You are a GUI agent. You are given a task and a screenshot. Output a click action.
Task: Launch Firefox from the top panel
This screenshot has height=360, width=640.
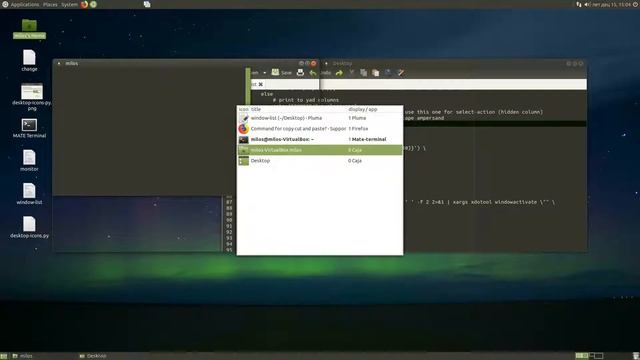(x=84, y=4)
